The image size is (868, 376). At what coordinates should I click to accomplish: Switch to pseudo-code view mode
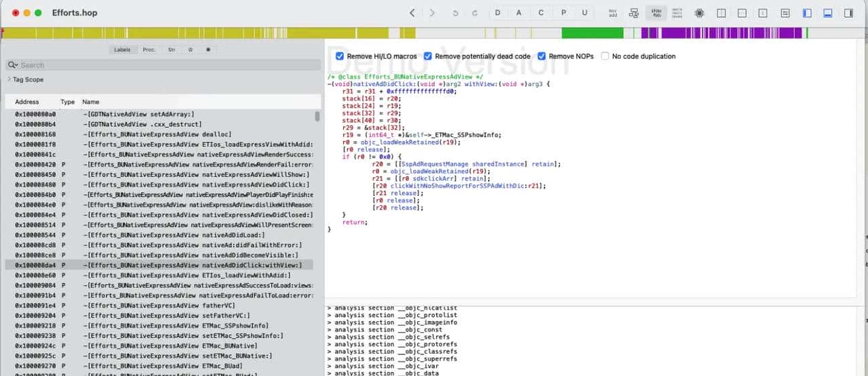656,13
